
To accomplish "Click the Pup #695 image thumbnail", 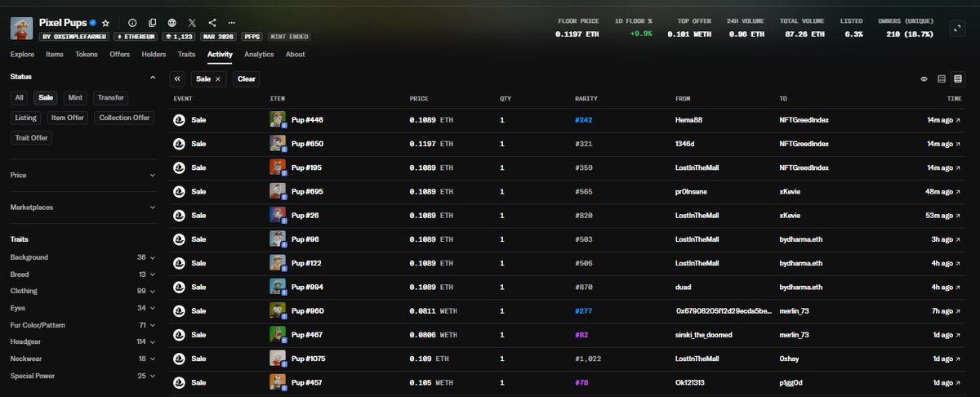I will tap(277, 191).
